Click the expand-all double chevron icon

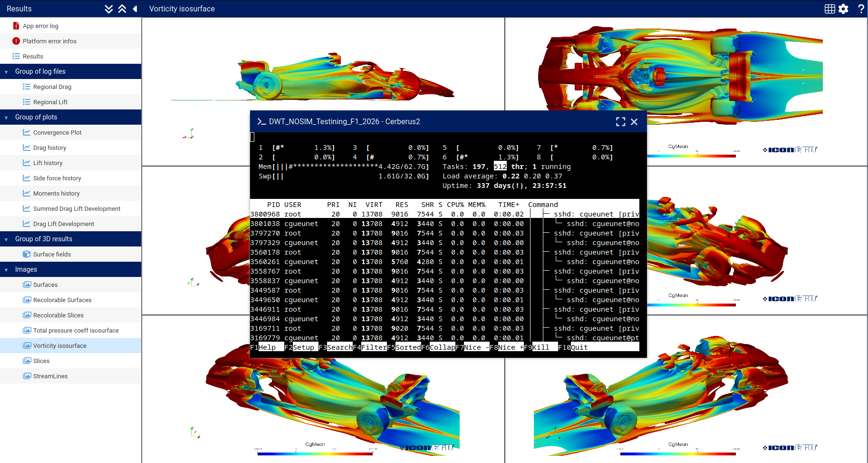tap(109, 9)
